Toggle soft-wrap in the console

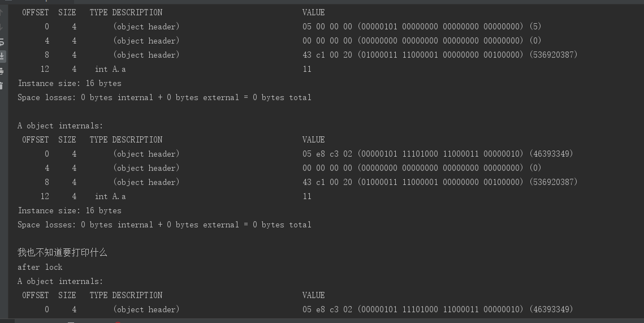point(2,41)
